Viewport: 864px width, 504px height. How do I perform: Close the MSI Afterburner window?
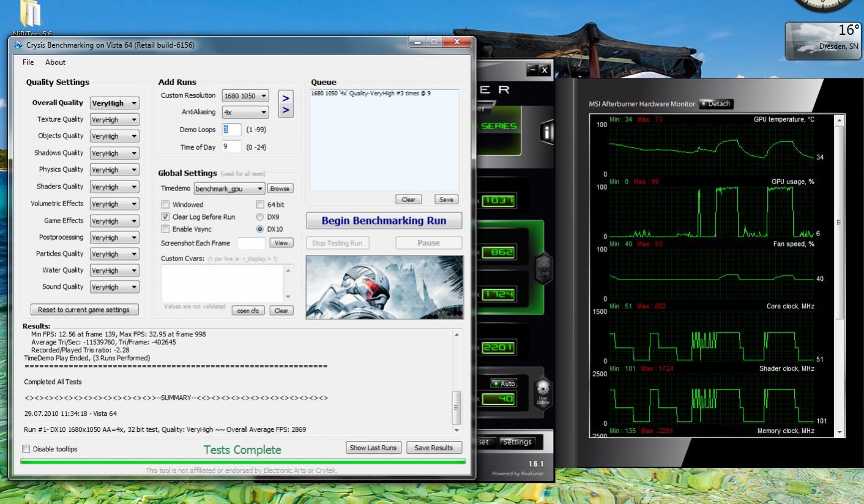(x=545, y=70)
